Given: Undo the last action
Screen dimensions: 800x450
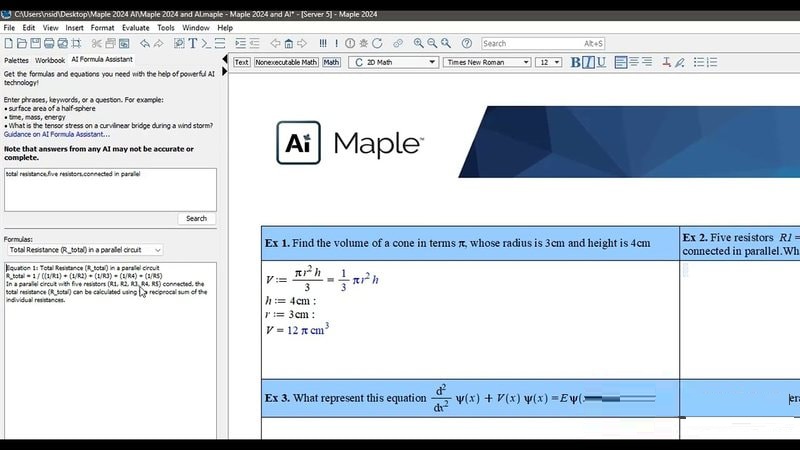Looking at the screenshot, I should pyautogui.click(x=145, y=43).
